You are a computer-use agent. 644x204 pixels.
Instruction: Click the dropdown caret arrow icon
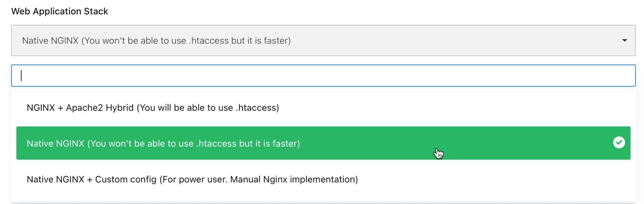pos(624,41)
